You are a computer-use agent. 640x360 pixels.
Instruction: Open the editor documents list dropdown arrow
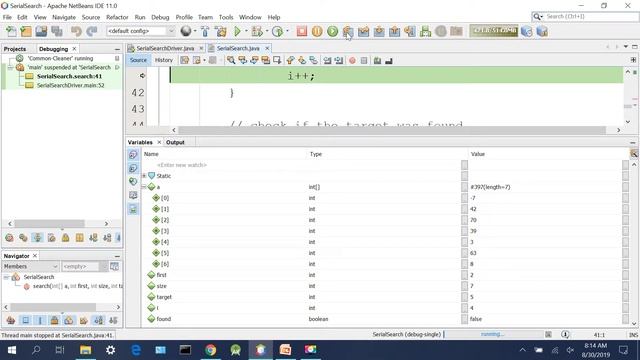tap(626, 47)
